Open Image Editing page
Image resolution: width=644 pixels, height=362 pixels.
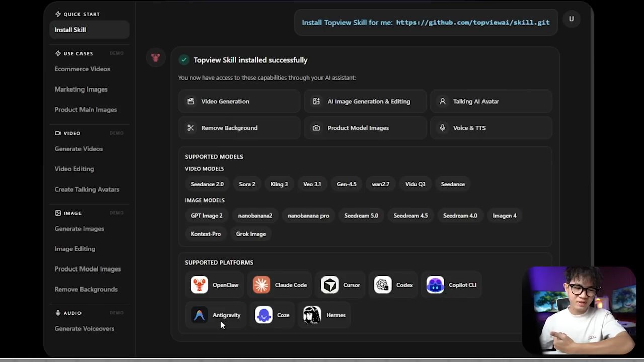(75, 249)
